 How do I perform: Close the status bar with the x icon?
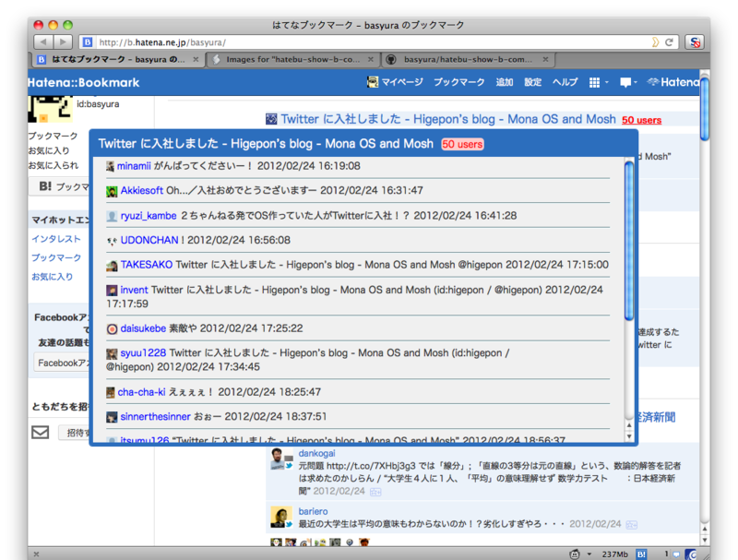(36, 554)
